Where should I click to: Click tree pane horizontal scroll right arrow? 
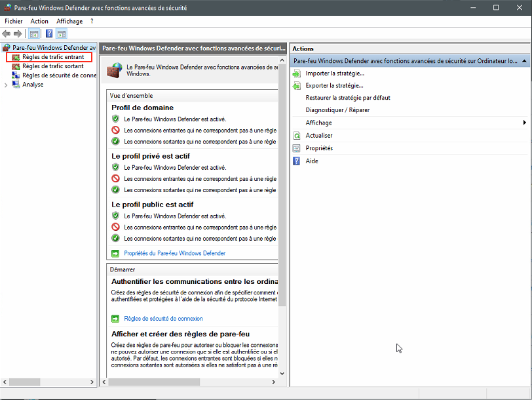[92, 382]
